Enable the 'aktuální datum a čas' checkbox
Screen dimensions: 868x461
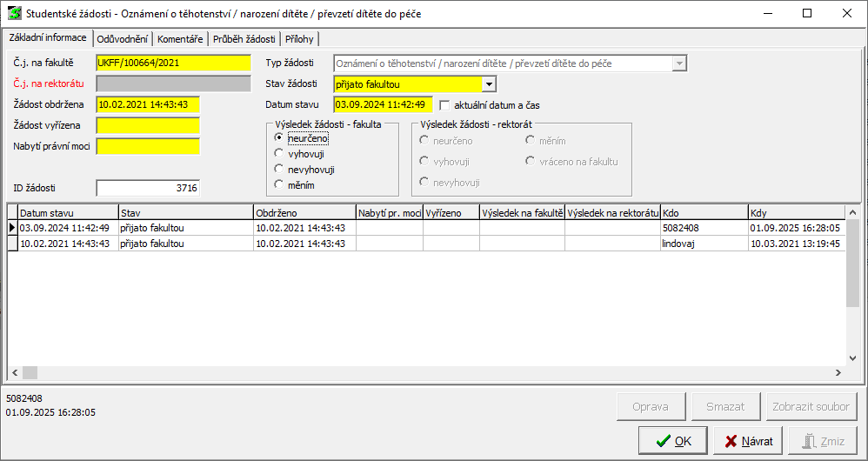(446, 105)
